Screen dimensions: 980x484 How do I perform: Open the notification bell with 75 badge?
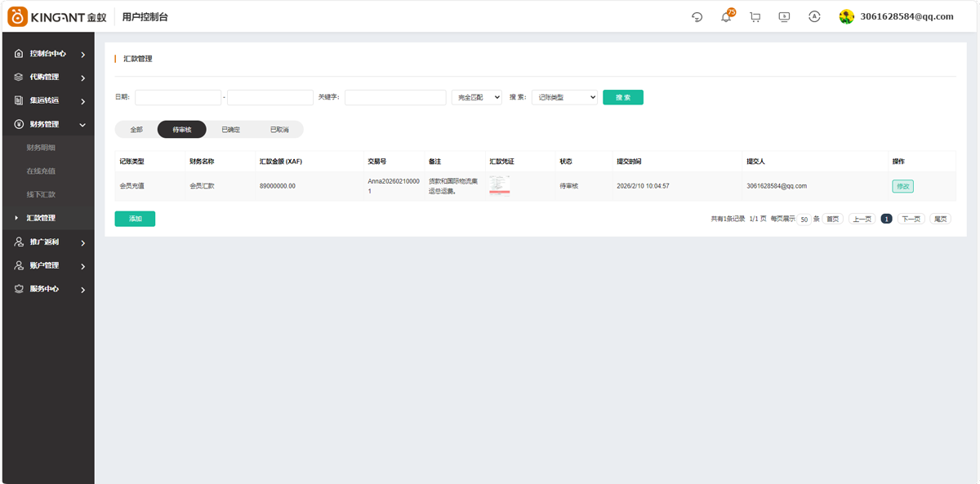coord(725,16)
